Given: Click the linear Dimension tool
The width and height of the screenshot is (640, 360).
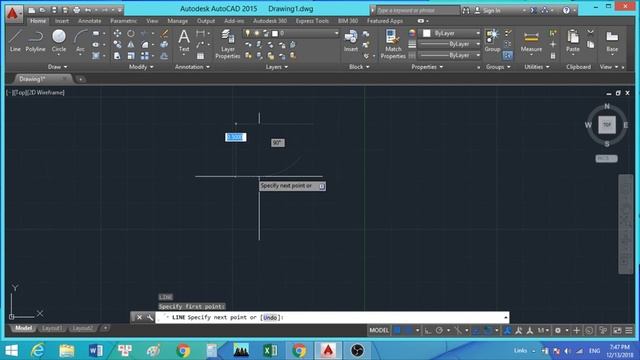Looking at the screenshot, I should pyautogui.click(x=200, y=33).
